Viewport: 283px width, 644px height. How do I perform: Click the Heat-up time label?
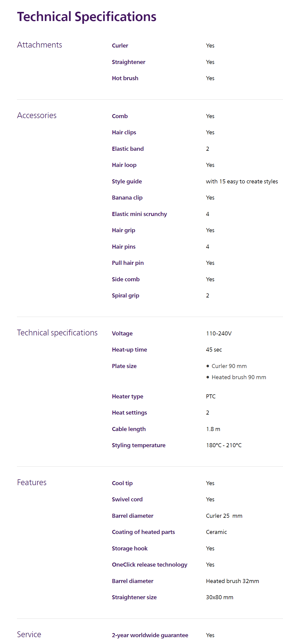point(129,350)
